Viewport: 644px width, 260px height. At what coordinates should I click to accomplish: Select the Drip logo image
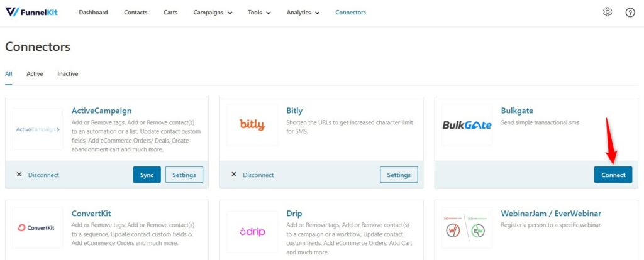[252, 232]
